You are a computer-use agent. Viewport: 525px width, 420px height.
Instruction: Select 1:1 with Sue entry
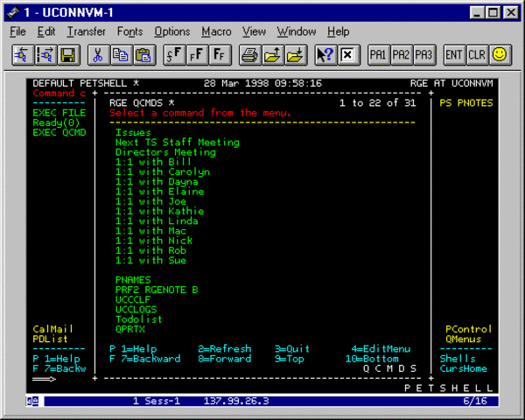(150, 260)
